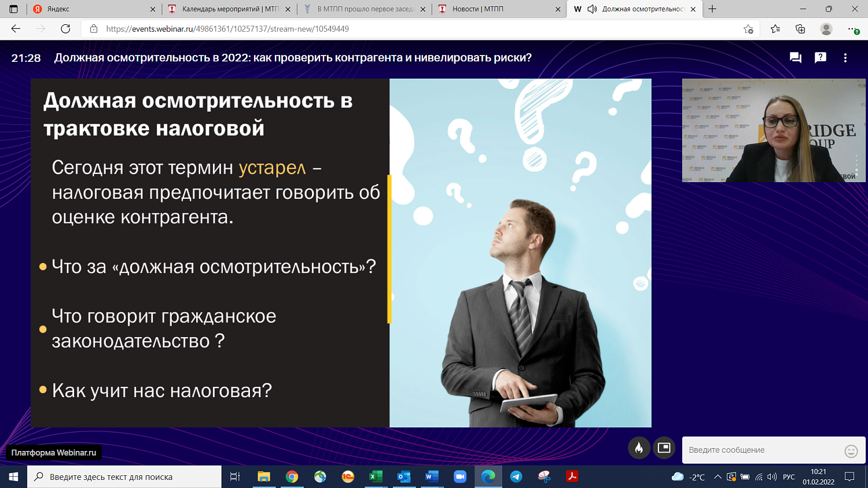Open the webinar questions icon
The height and width of the screenshot is (488, 868).
point(821,58)
